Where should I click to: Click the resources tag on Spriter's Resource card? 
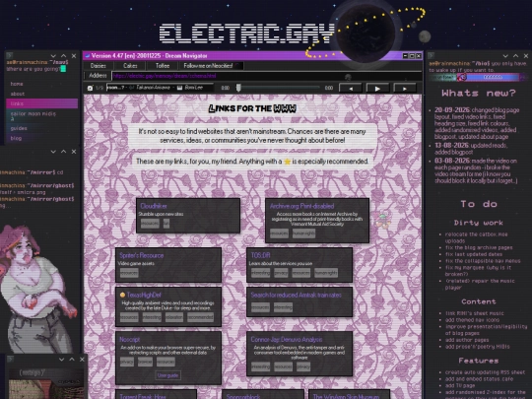129,273
